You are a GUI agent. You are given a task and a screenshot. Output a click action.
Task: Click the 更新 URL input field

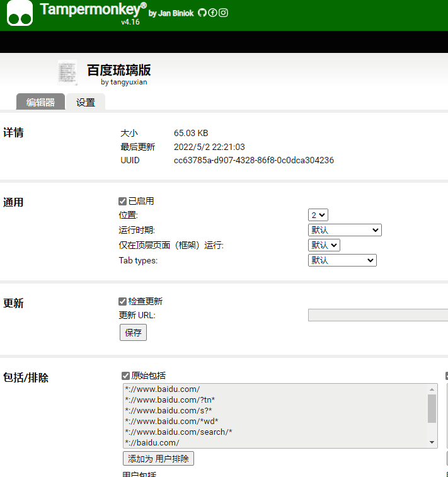[378, 315]
